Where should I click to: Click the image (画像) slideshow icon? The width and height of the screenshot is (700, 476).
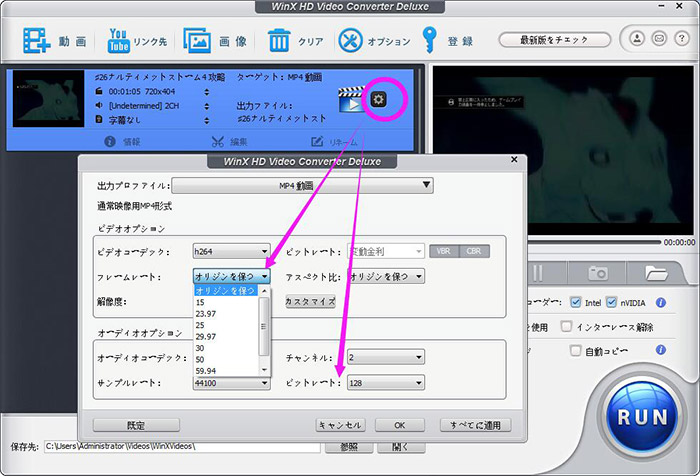pyautogui.click(x=197, y=41)
